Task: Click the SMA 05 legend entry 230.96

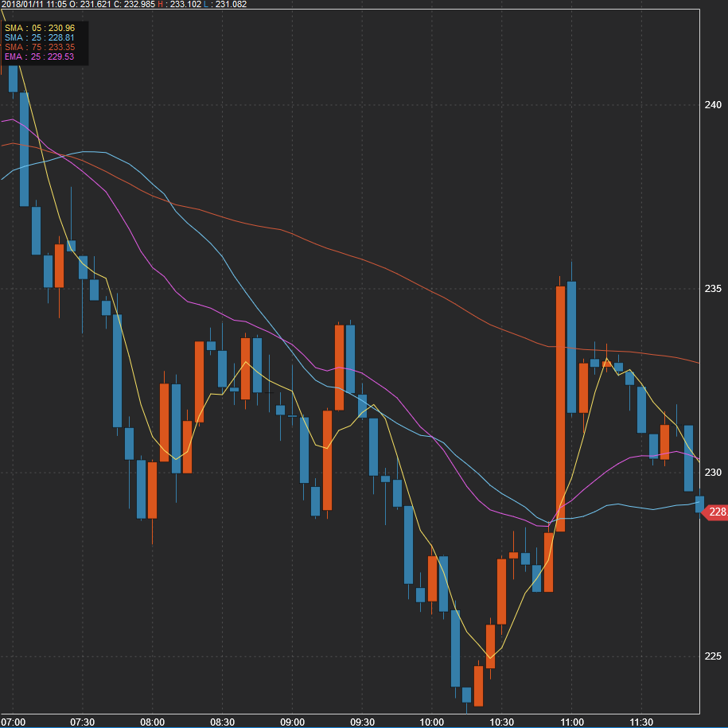Action: pyautogui.click(x=40, y=28)
